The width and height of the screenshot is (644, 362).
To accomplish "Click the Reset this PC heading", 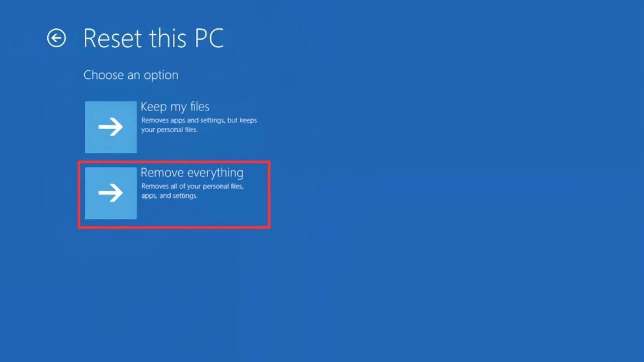I will (153, 38).
